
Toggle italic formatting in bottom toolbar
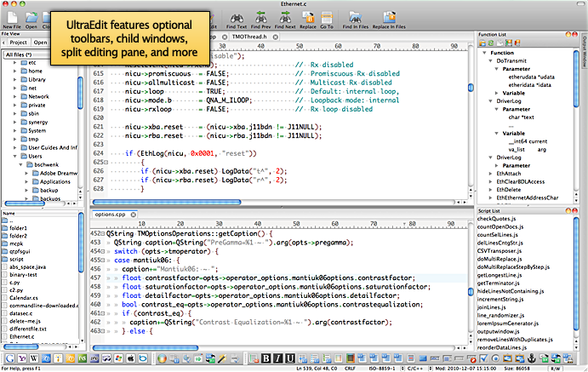pos(277,357)
